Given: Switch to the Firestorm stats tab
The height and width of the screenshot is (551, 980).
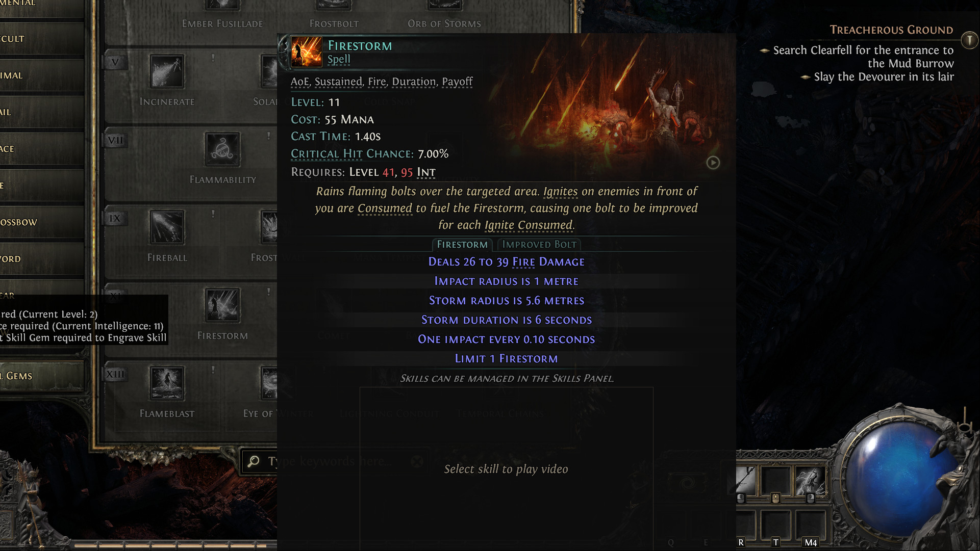Looking at the screenshot, I should [462, 245].
